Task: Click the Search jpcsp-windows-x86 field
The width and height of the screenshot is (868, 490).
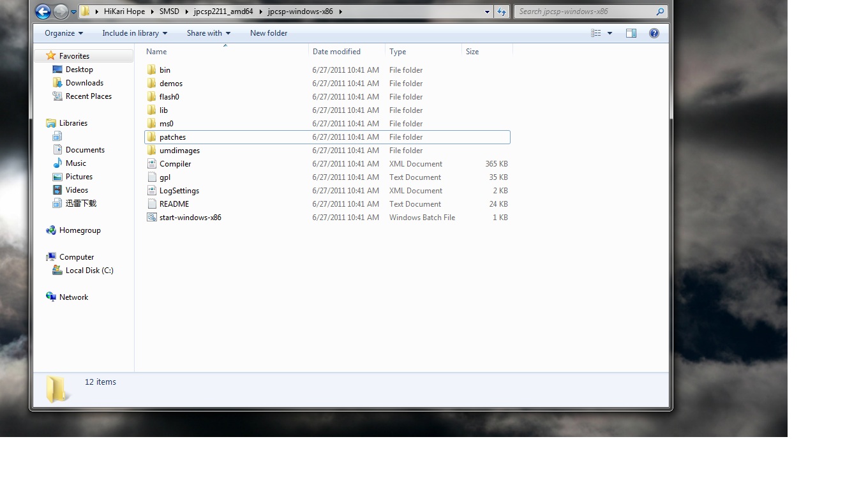Action: pyautogui.click(x=584, y=11)
